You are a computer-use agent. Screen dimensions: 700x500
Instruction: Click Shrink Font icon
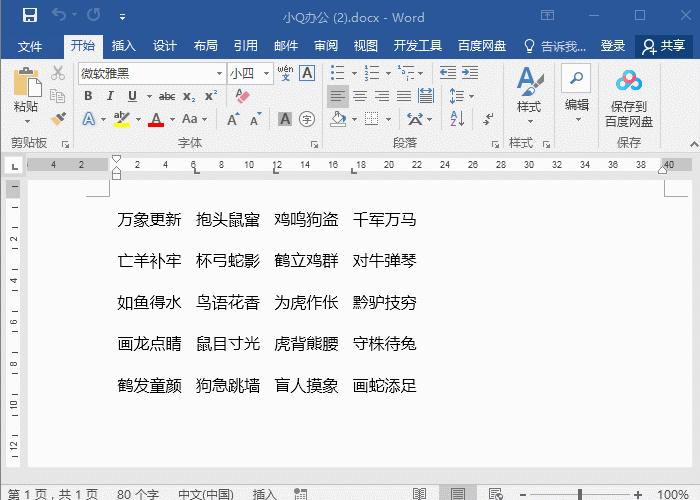click(x=255, y=119)
